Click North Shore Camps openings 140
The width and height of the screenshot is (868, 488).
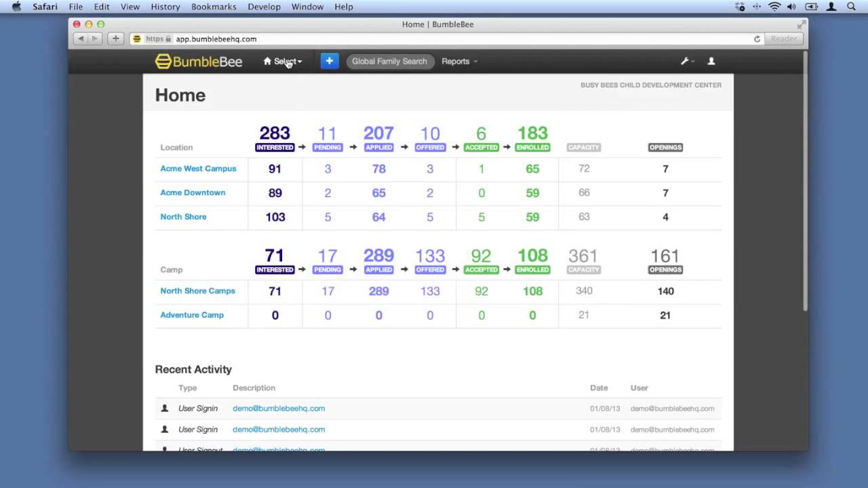665,291
